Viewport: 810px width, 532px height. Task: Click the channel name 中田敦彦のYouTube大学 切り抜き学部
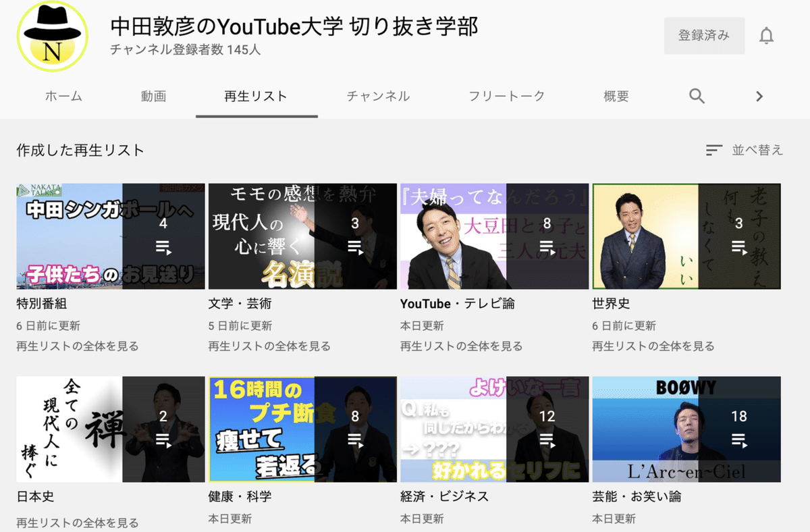pyautogui.click(x=294, y=26)
